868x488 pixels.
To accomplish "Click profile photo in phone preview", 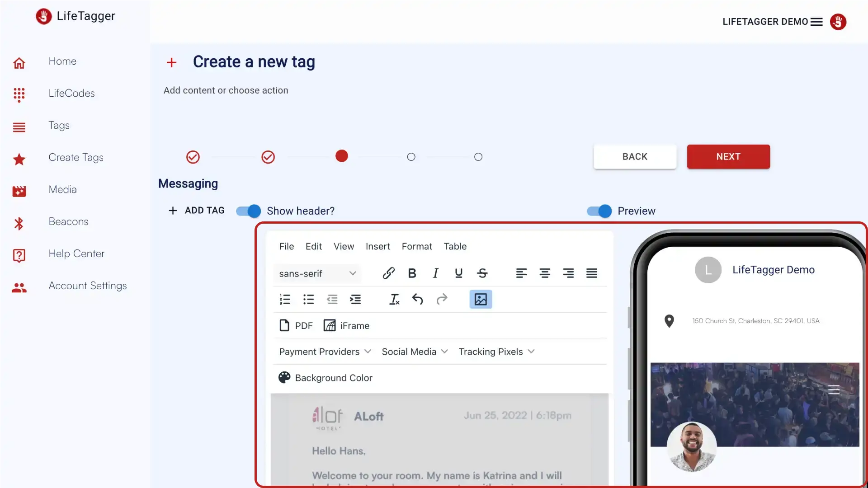I will click(x=692, y=446).
